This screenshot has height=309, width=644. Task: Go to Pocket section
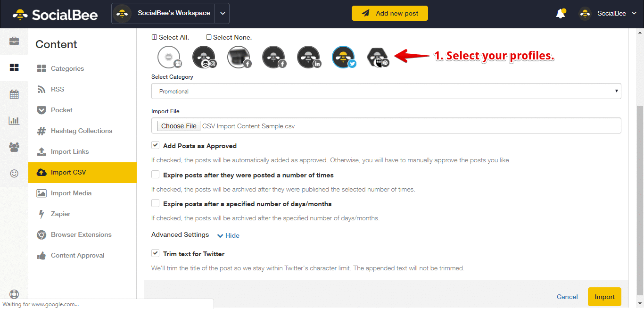[62, 110]
